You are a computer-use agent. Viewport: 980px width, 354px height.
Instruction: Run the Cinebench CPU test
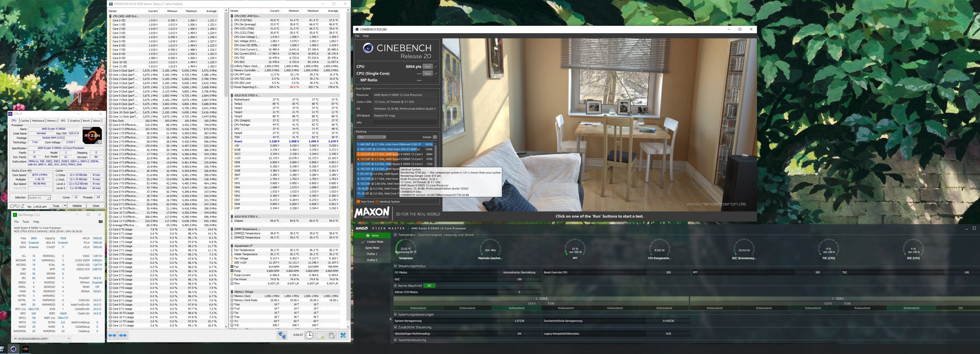[x=427, y=66]
